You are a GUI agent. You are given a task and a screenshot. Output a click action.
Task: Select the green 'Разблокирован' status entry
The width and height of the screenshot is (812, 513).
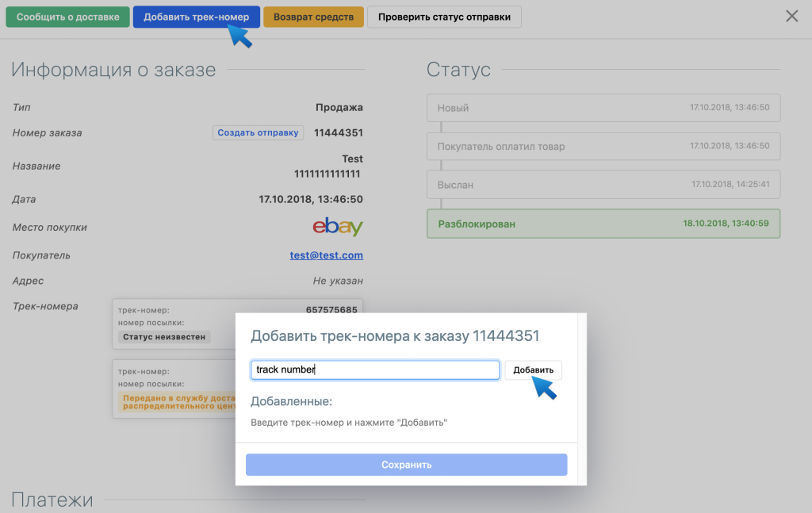click(x=603, y=224)
